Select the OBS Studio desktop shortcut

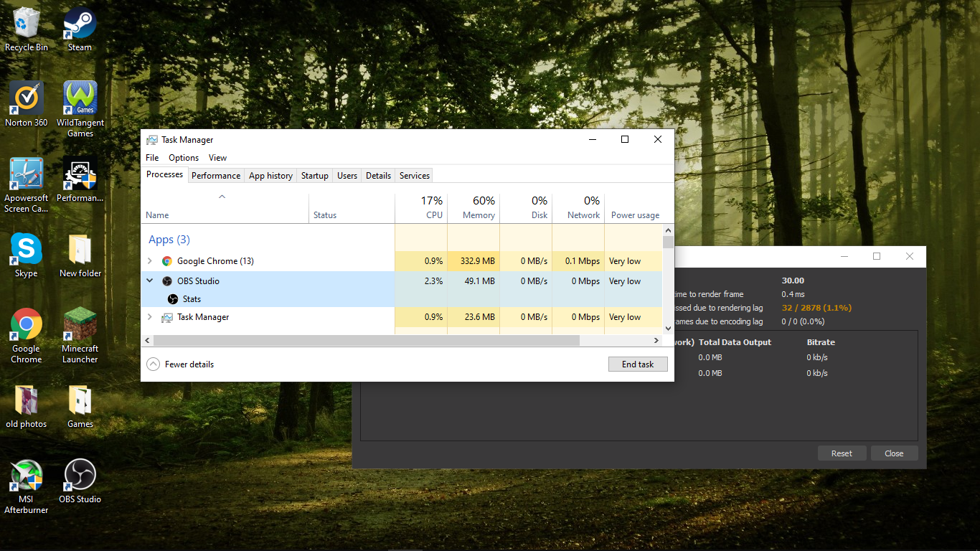[80, 481]
